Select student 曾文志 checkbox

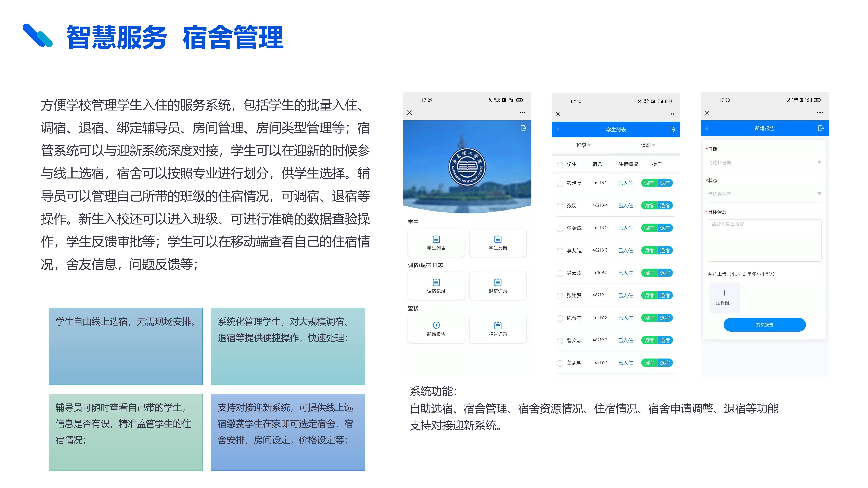[x=560, y=341]
